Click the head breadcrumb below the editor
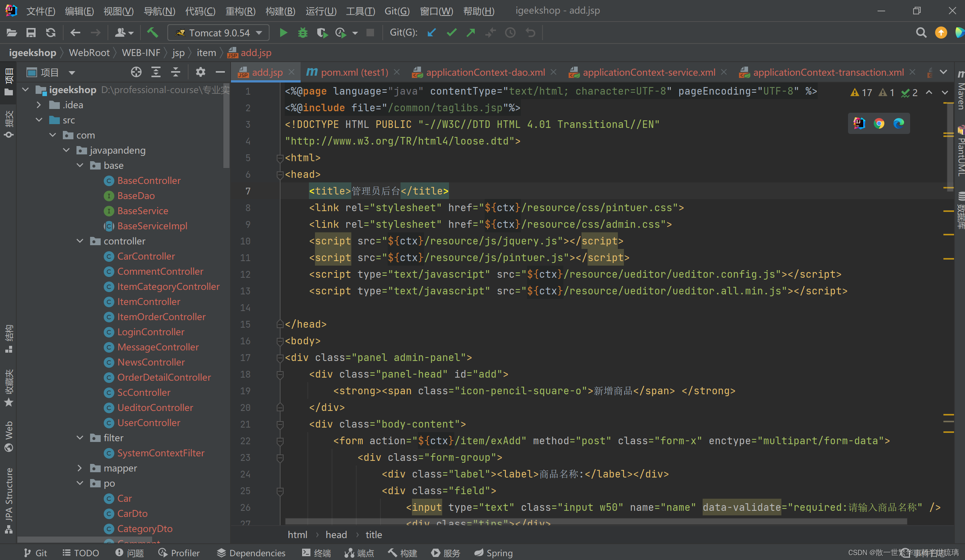The width and height of the screenshot is (965, 560). click(x=336, y=535)
